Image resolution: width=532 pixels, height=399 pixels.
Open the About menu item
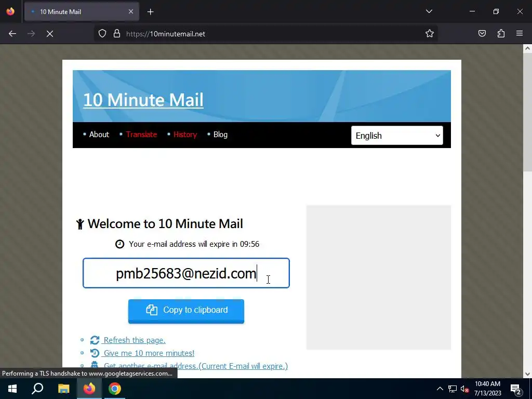(99, 135)
